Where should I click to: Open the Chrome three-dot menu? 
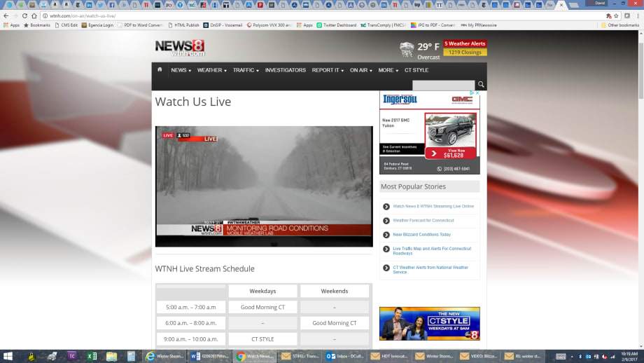click(x=638, y=15)
